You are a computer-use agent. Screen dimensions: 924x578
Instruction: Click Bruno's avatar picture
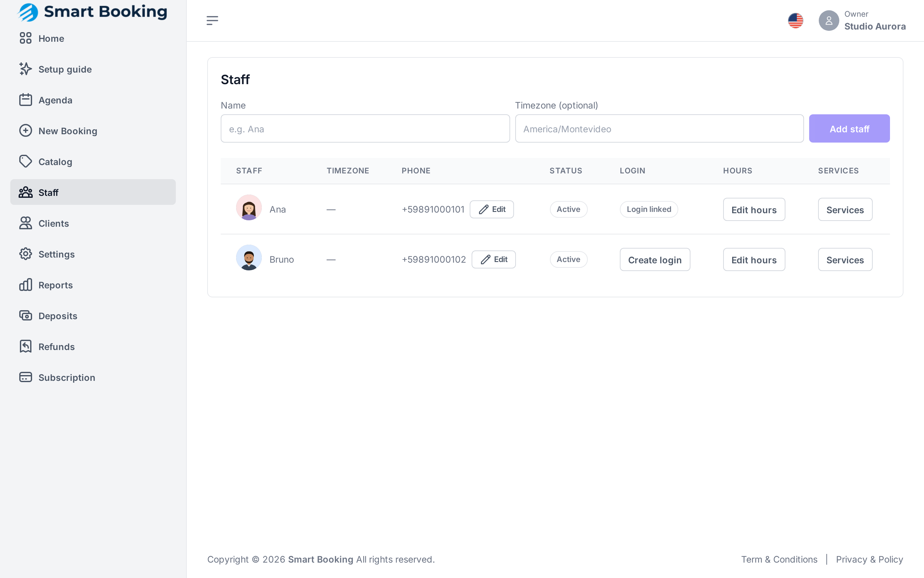pos(249,258)
